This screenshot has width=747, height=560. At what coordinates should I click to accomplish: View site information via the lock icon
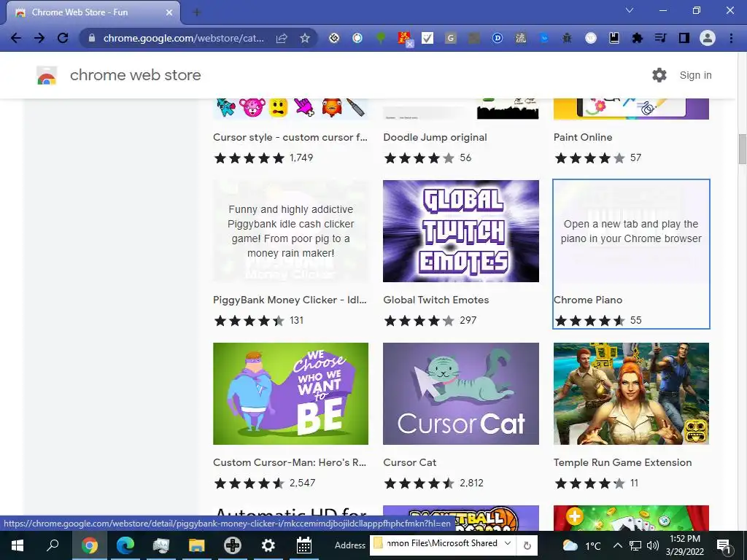[x=92, y=38]
